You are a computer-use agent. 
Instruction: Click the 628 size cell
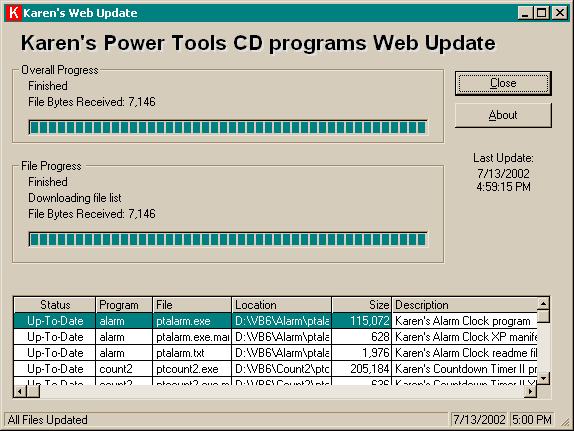[362, 337]
